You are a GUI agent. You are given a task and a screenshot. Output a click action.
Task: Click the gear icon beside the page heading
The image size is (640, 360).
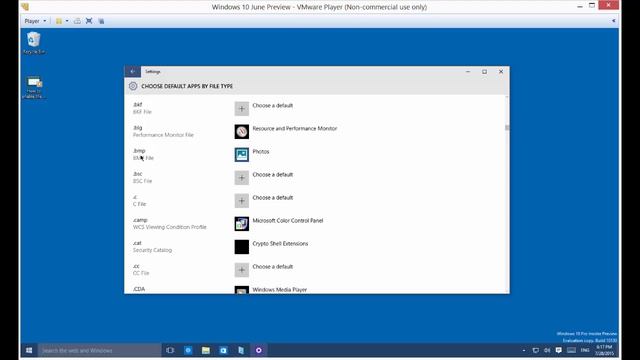pos(133,86)
